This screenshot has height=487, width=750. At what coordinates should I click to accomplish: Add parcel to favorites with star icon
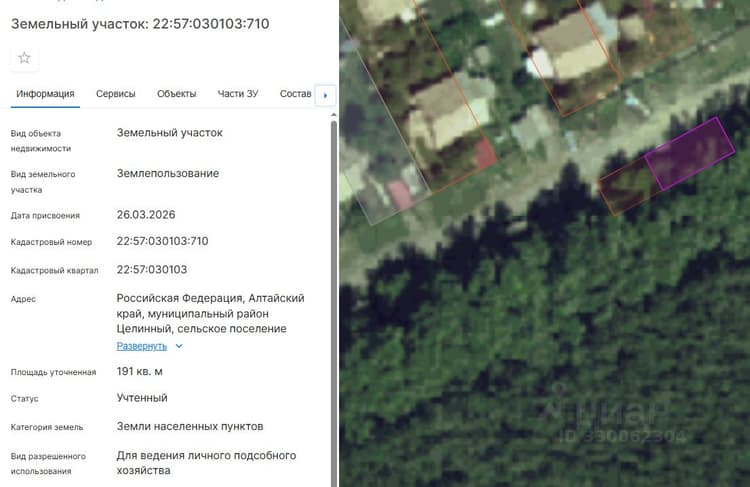pyautogui.click(x=24, y=58)
